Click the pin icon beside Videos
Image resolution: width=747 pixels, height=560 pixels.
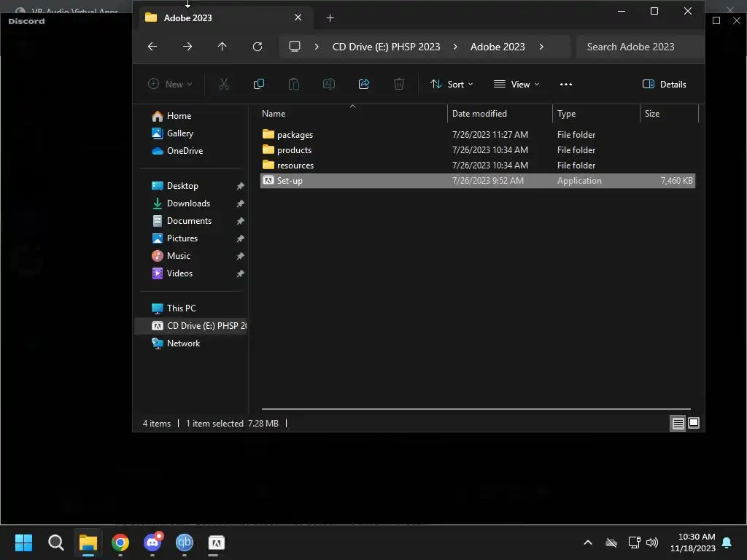point(241,274)
